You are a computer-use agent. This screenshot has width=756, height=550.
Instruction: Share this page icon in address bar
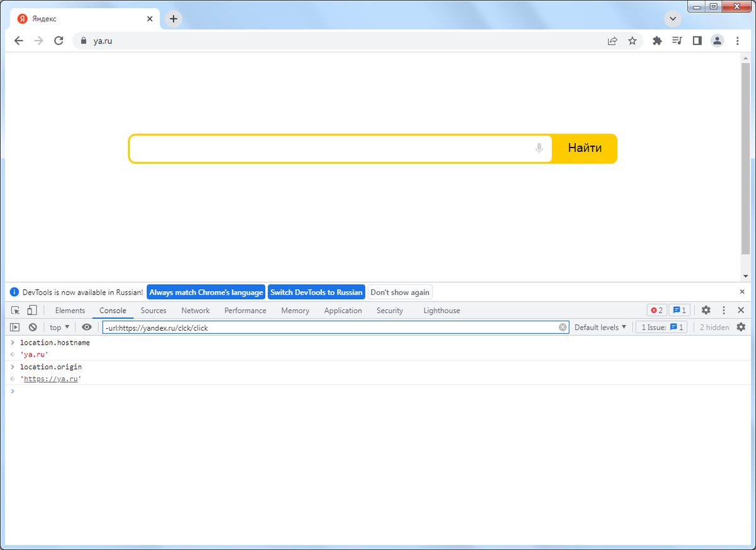(x=612, y=40)
